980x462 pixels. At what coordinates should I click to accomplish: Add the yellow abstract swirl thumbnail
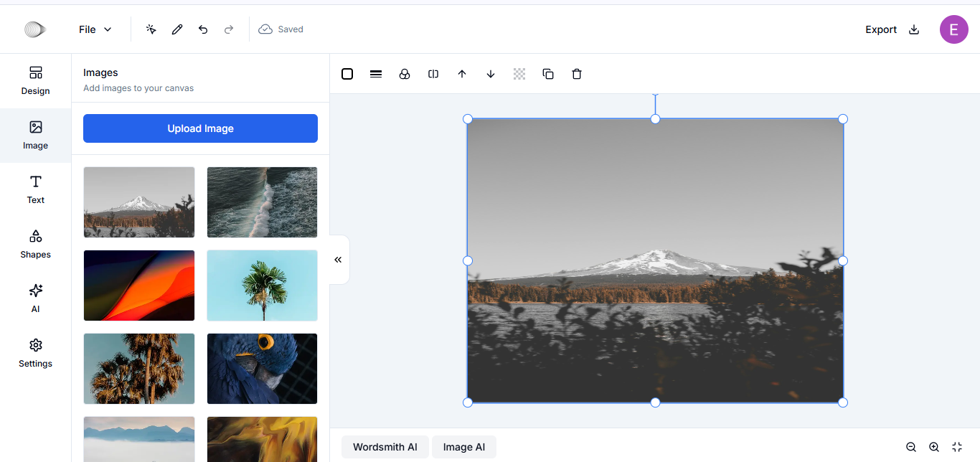pos(262,439)
